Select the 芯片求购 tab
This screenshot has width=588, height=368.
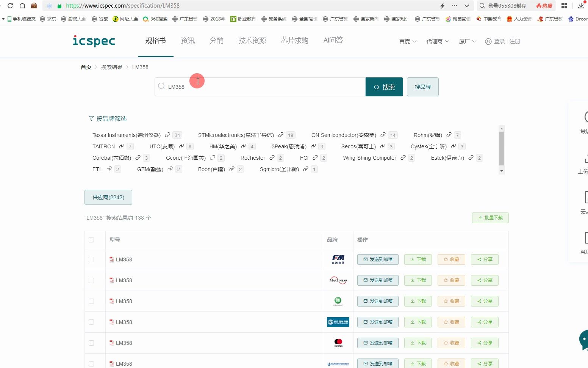coord(295,41)
